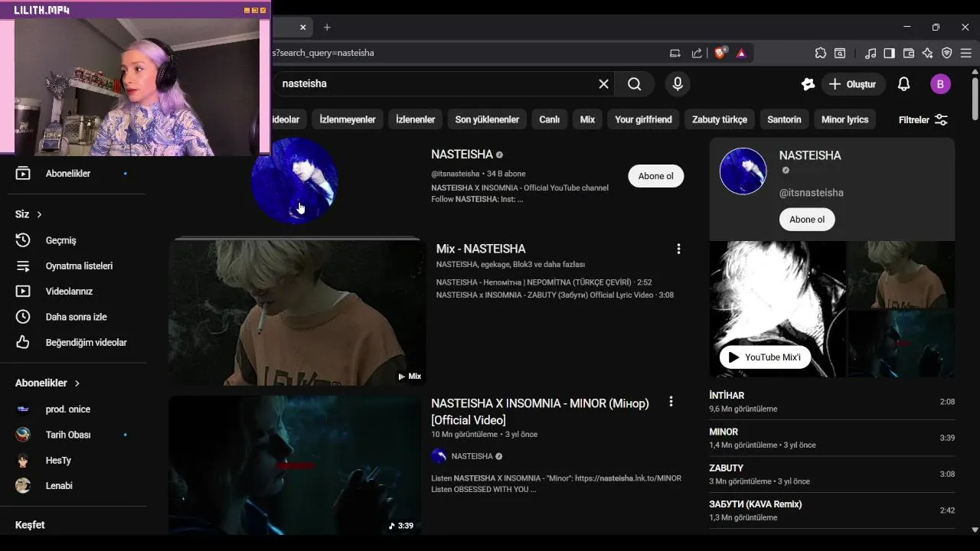Click the NASTEISHA channel avatar in results
Image resolution: width=980 pixels, height=551 pixels.
tap(295, 181)
